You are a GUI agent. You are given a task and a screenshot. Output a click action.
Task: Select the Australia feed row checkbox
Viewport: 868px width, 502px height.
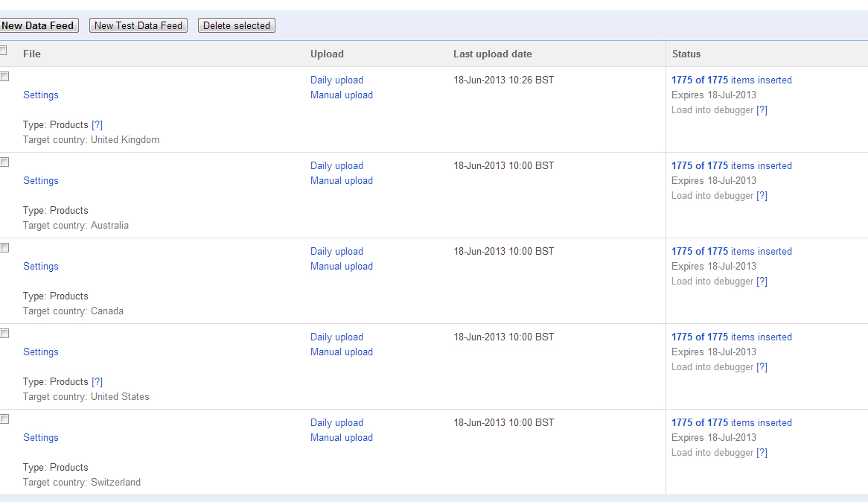click(x=4, y=162)
